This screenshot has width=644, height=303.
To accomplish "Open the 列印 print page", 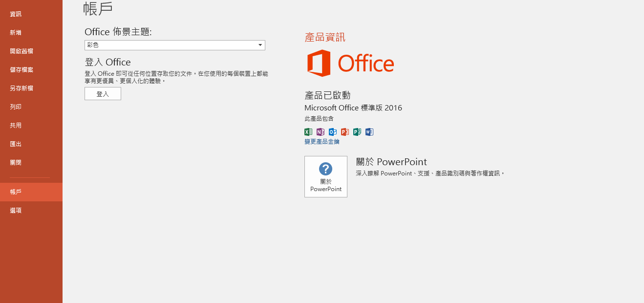I will coord(31,107).
